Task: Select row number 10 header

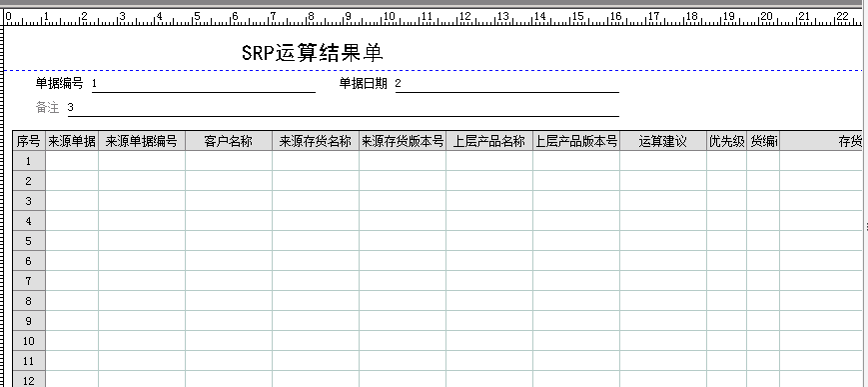Action: tap(29, 341)
